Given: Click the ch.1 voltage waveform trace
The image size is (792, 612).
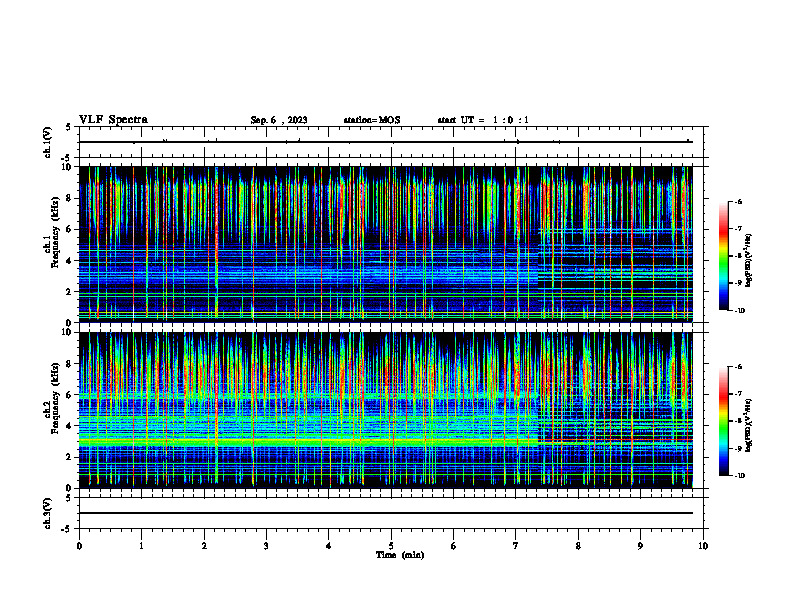Looking at the screenshot, I should tap(386, 142).
